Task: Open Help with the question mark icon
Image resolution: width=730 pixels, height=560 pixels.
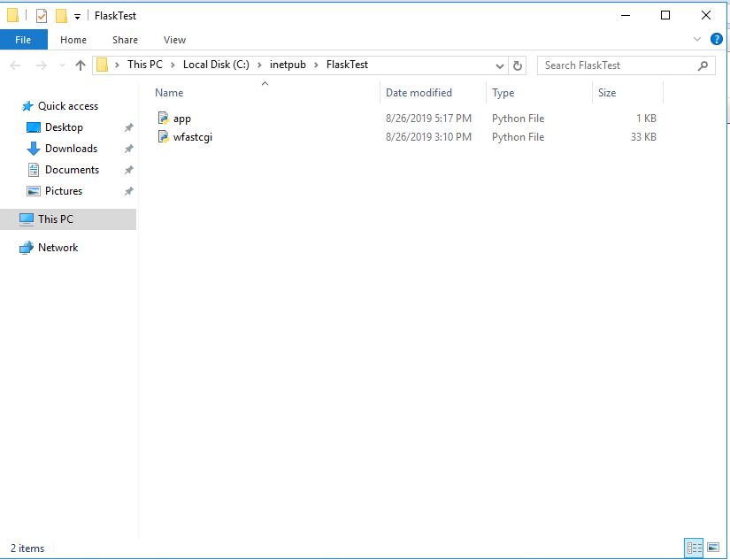Action: tap(717, 39)
